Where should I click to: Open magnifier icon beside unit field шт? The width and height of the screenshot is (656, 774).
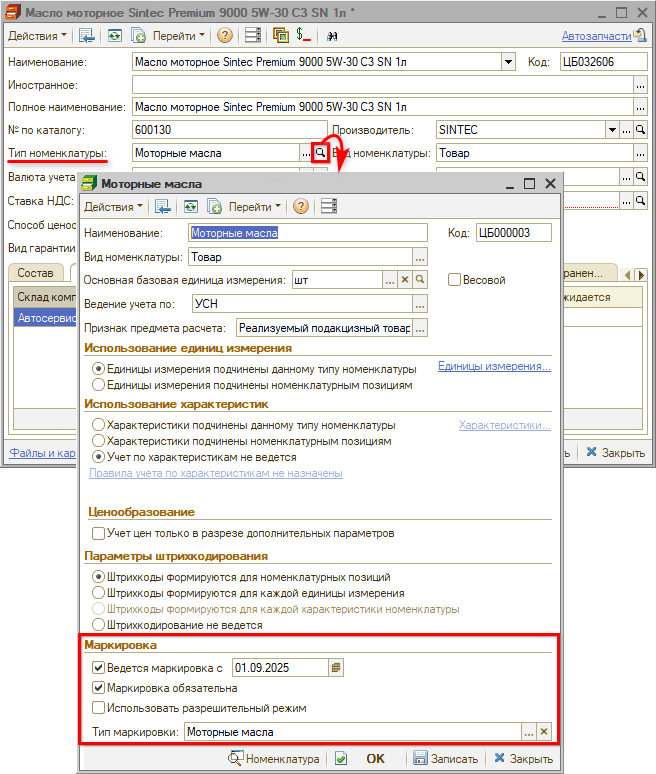point(421,281)
